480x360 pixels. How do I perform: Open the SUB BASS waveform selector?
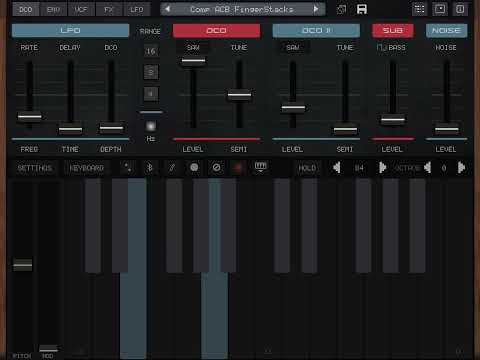pyautogui.click(x=391, y=48)
